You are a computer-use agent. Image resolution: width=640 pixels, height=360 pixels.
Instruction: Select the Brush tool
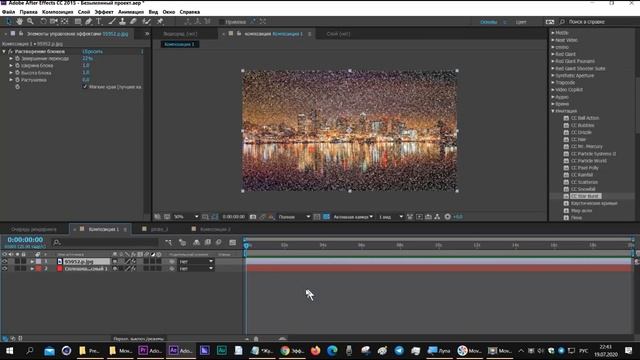112,21
